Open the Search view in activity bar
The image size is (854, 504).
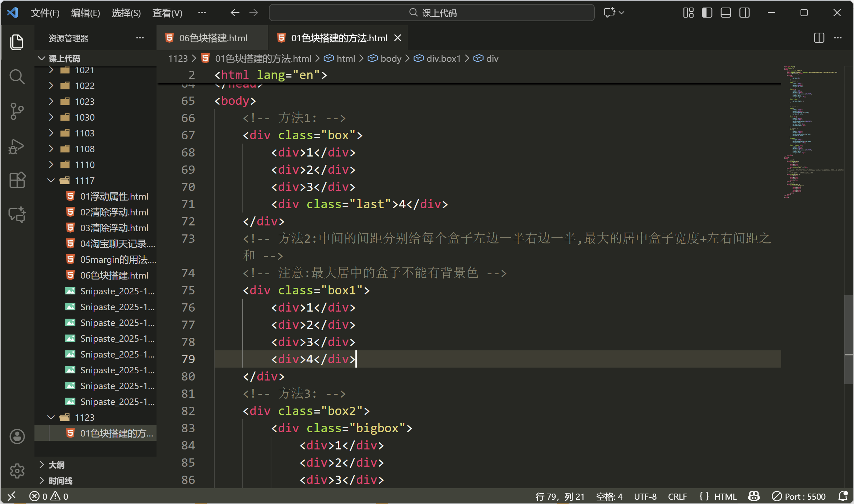(x=17, y=77)
